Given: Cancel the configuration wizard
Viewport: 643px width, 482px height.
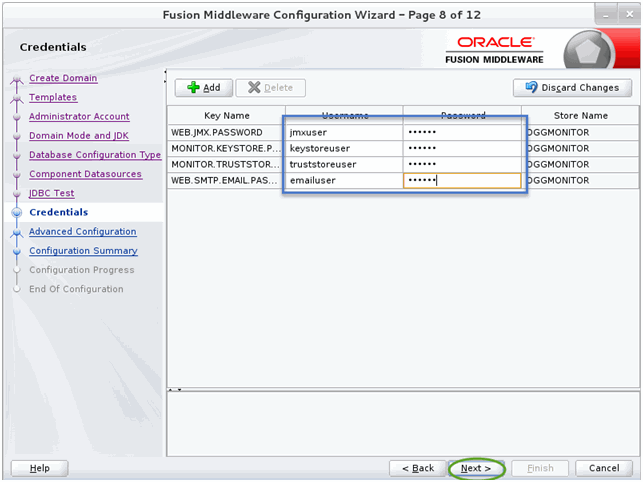Looking at the screenshot, I should [604, 468].
